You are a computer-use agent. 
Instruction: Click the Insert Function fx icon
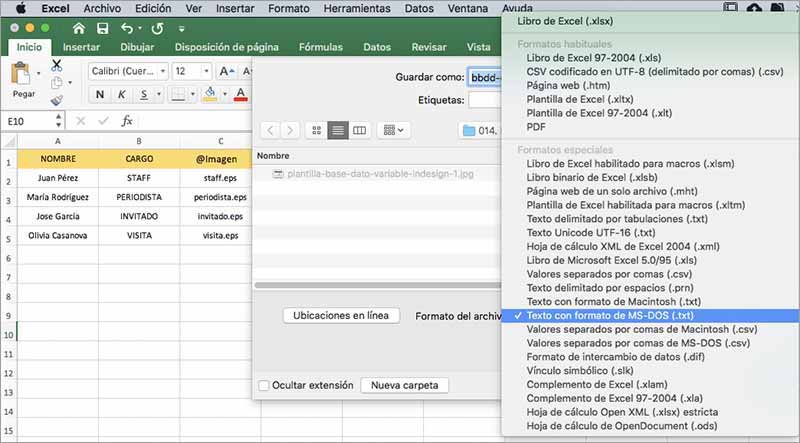[x=127, y=121]
